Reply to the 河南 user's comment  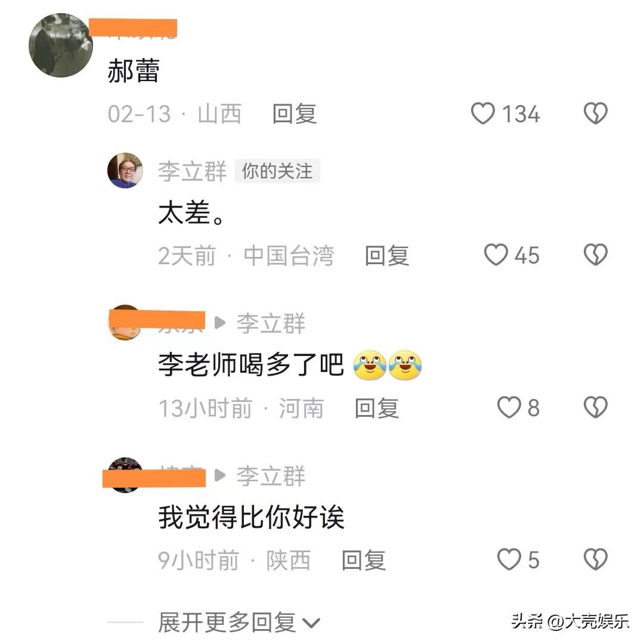(377, 408)
